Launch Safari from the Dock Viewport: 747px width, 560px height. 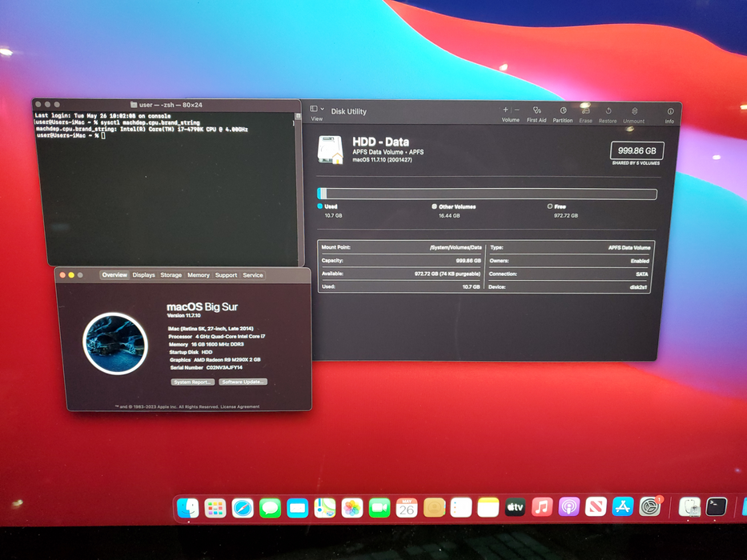coord(243,508)
